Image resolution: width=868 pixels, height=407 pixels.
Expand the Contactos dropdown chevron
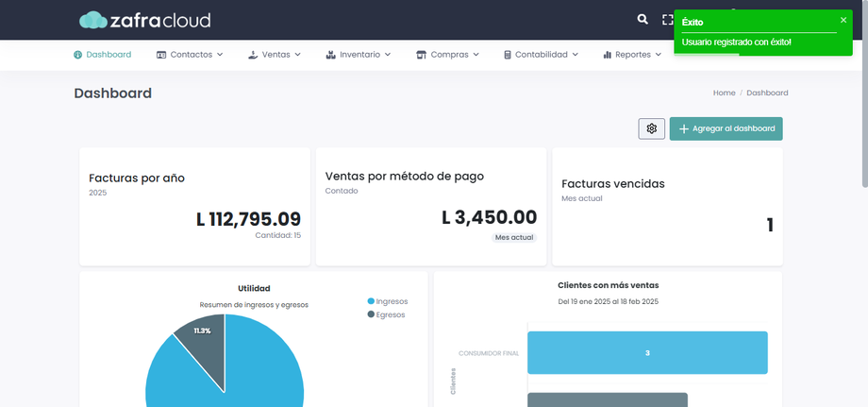point(220,54)
